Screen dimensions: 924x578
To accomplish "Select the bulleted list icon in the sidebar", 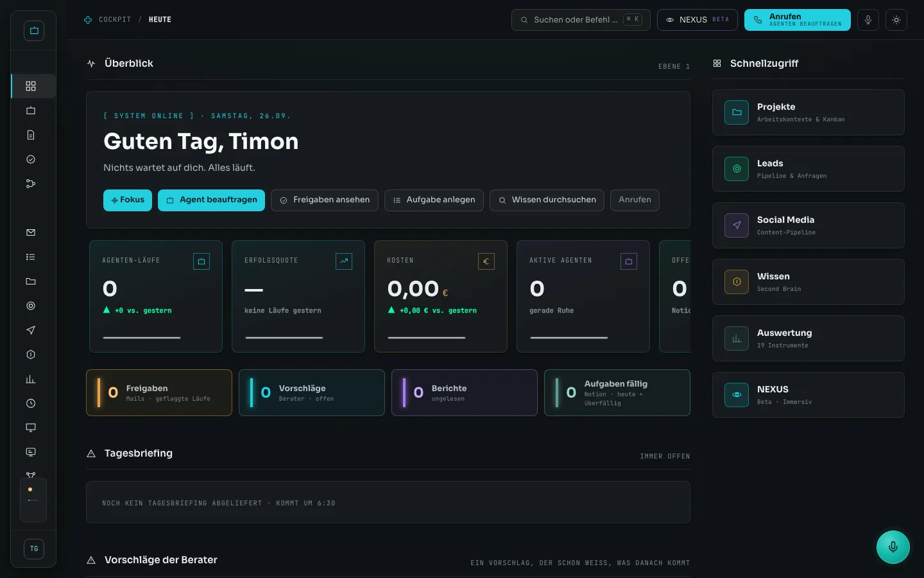I will click(x=31, y=257).
